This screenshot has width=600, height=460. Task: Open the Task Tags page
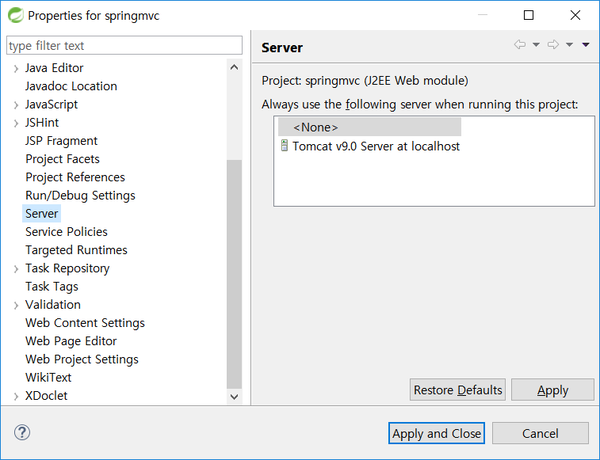[x=52, y=287]
